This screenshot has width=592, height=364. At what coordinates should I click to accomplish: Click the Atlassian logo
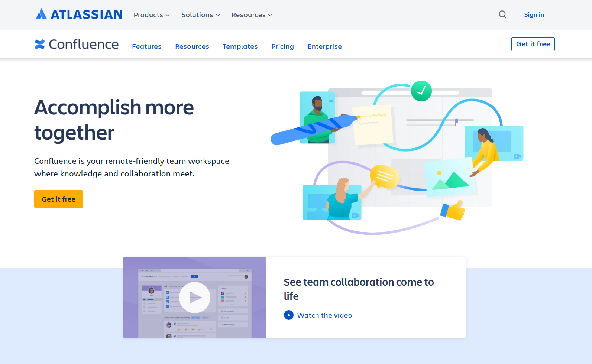click(79, 14)
